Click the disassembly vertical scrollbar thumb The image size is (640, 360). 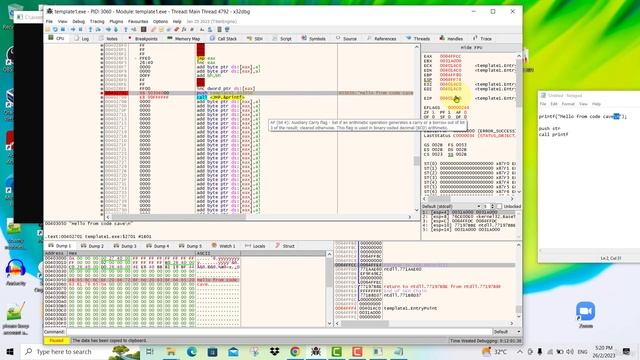[416, 161]
